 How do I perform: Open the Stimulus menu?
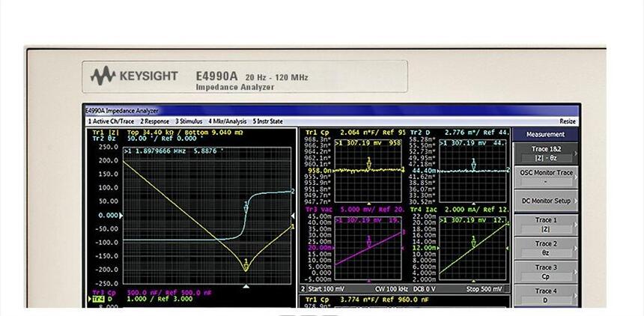[189, 121]
